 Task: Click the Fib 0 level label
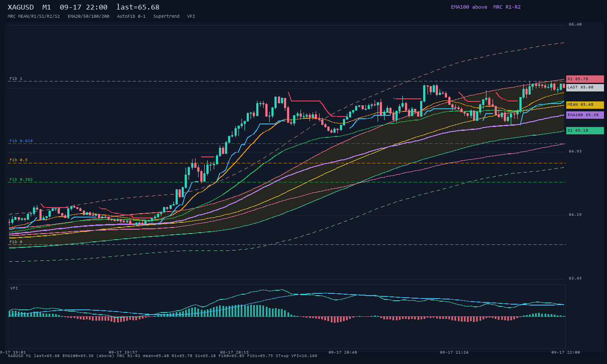coord(16,242)
